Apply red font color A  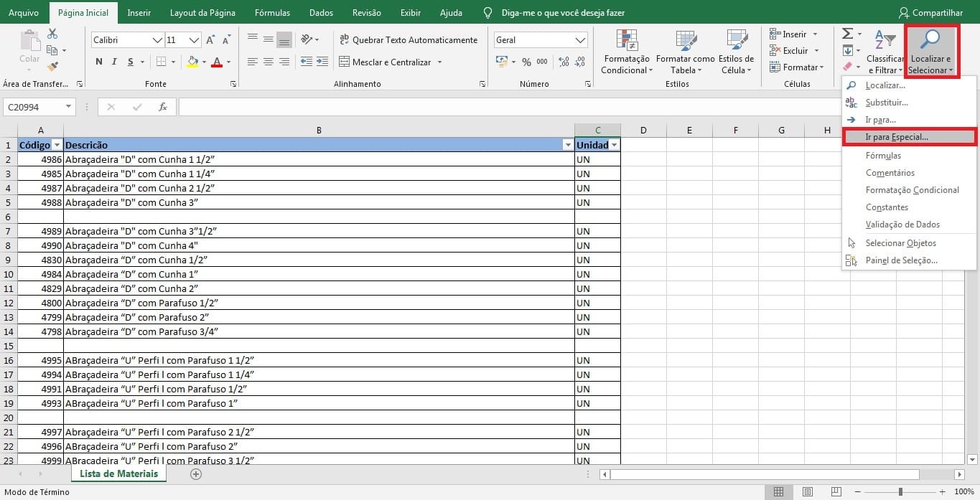point(216,62)
